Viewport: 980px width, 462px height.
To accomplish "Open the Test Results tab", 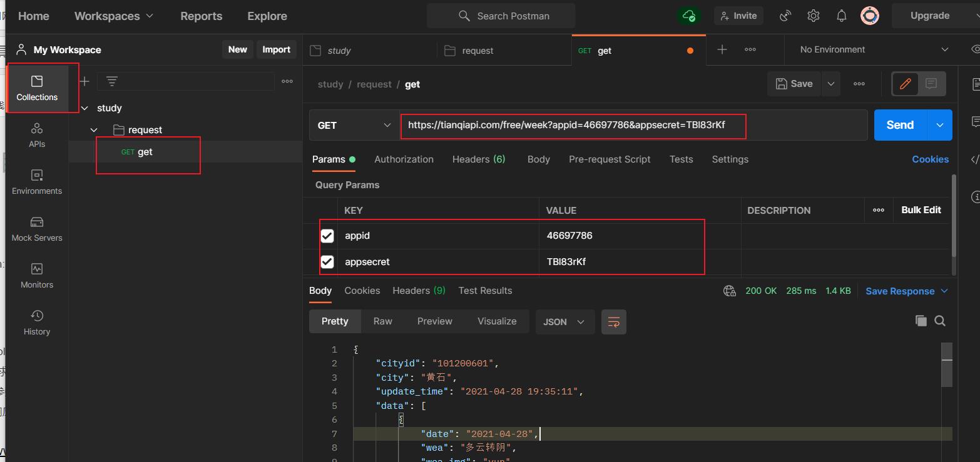I will click(485, 291).
